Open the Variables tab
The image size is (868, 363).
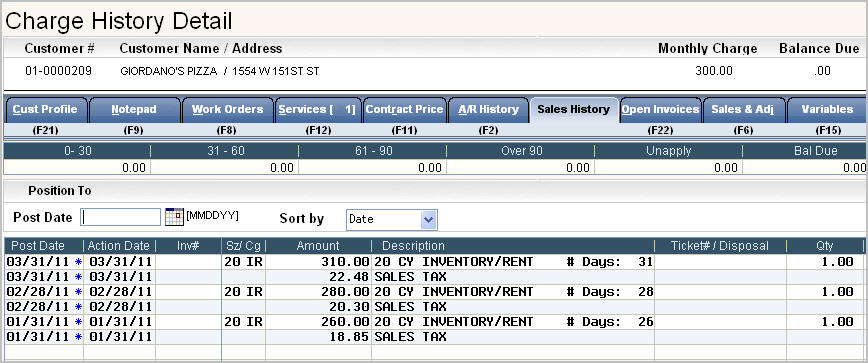[x=827, y=110]
